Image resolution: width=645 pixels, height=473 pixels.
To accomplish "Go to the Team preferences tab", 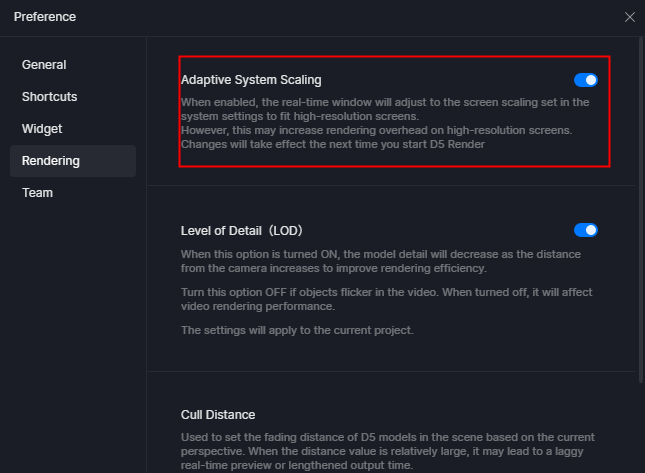I will (x=38, y=193).
